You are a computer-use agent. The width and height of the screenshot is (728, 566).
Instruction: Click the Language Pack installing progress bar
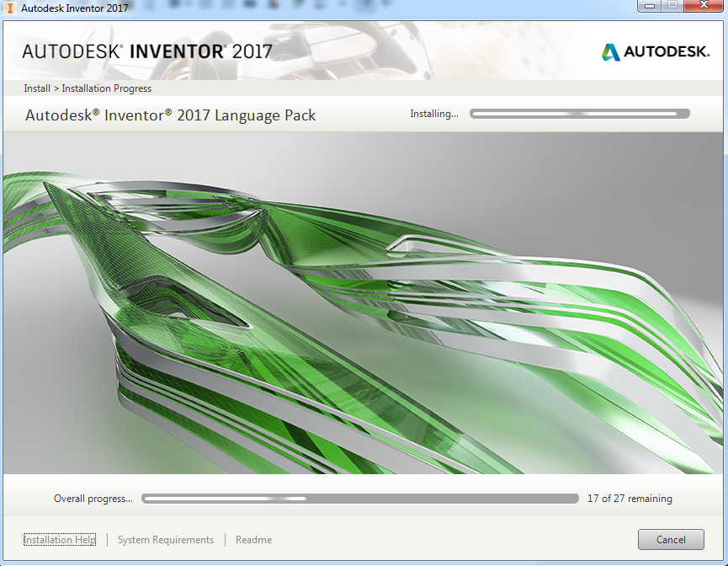(579, 114)
